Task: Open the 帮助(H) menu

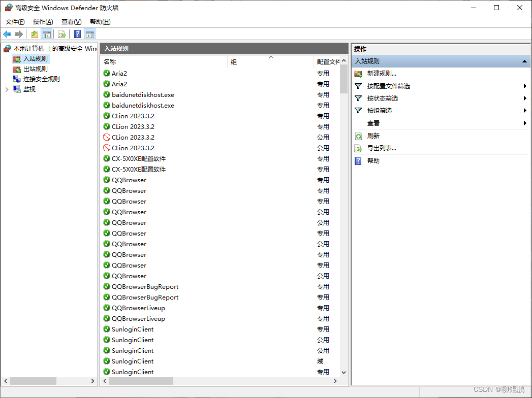Action: coord(100,22)
